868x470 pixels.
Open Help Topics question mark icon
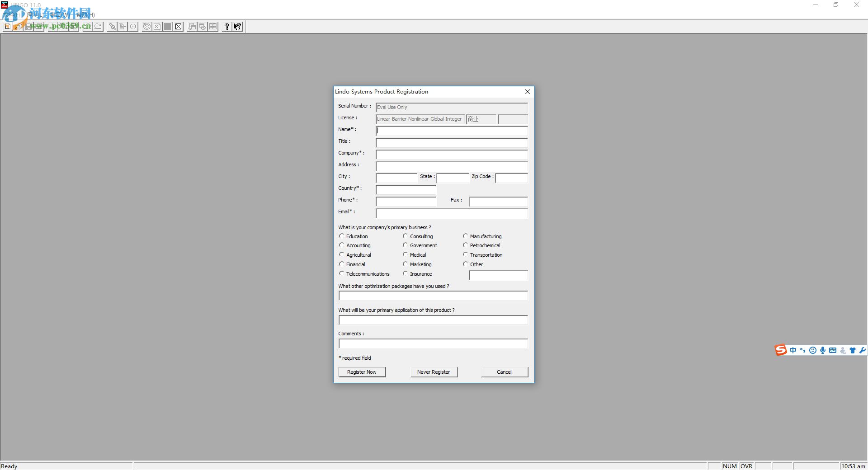point(226,27)
